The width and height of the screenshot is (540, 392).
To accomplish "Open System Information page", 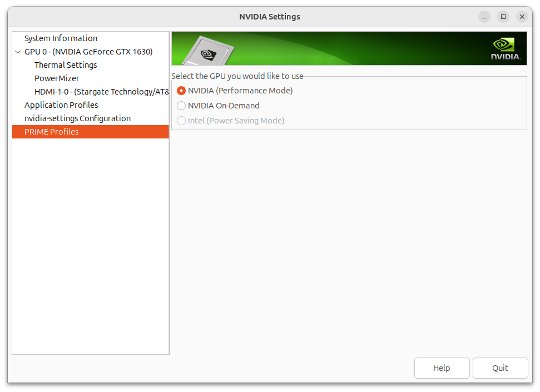I will 91,38.
